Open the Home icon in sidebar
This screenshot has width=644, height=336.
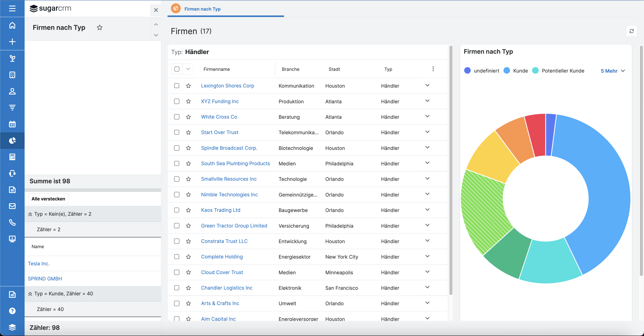pyautogui.click(x=12, y=25)
